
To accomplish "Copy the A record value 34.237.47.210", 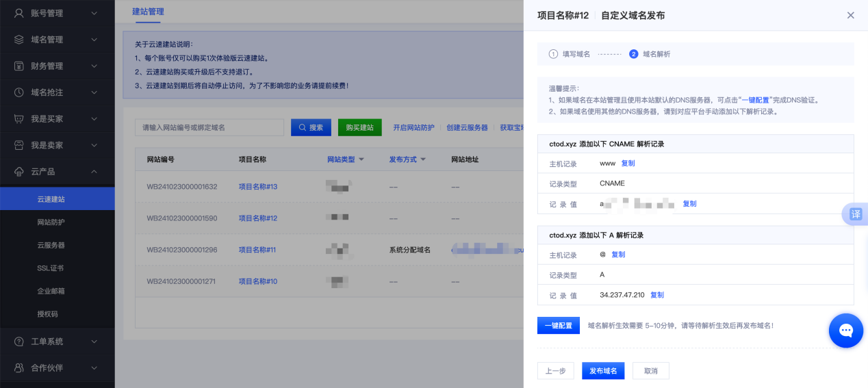I will click(657, 295).
